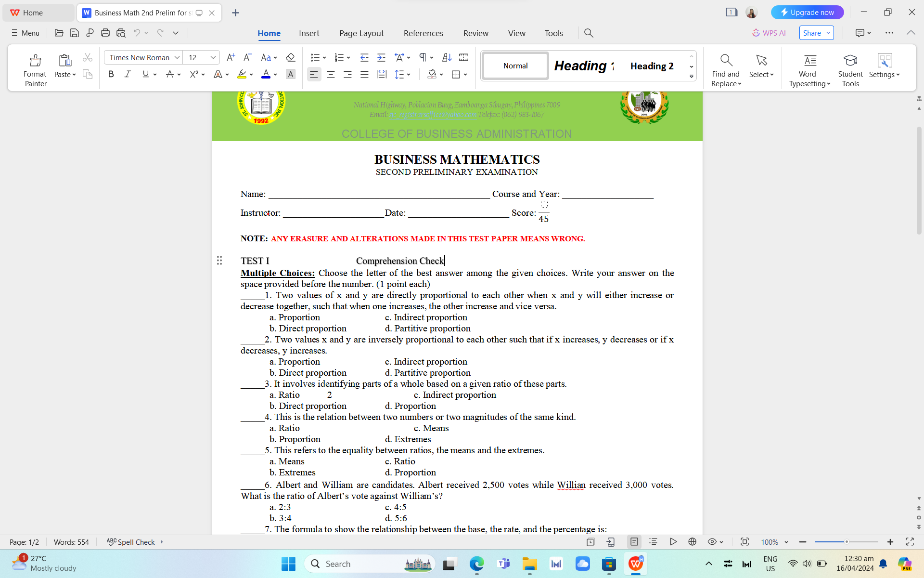Click the Increase Indent icon
This screenshot has height=578, width=924.
tap(381, 57)
